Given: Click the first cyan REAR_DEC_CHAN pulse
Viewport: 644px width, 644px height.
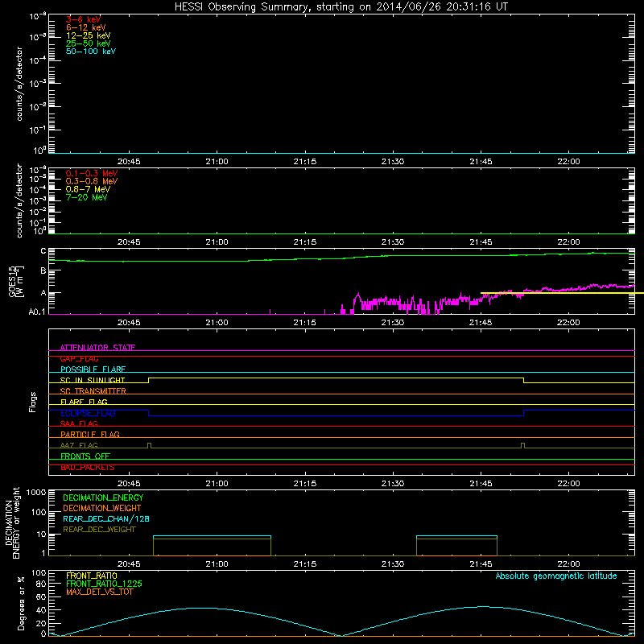Looking at the screenshot, I should pos(212,536).
